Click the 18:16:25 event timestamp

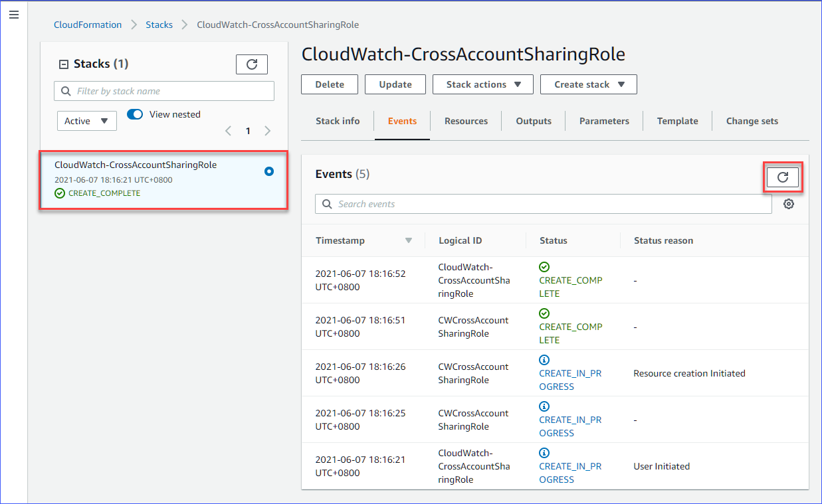[360, 420]
